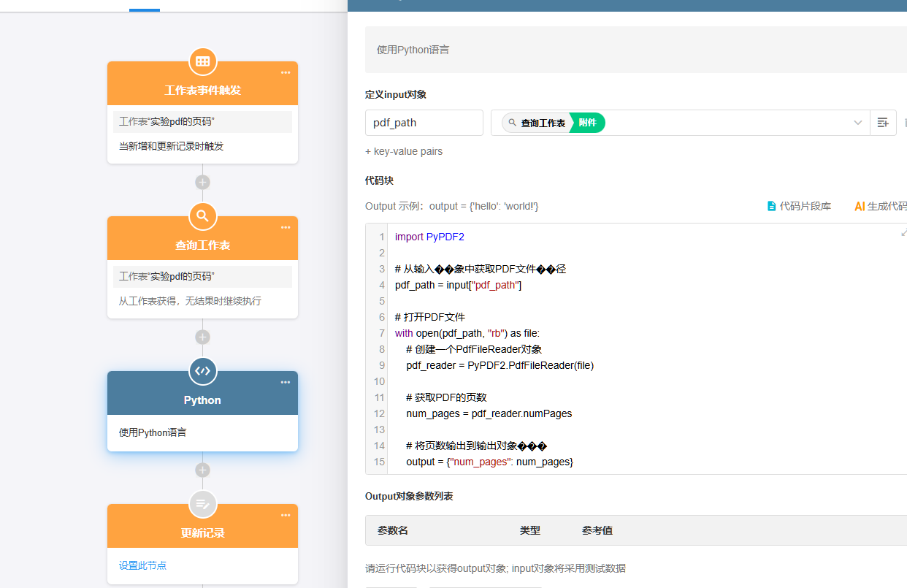Image resolution: width=907 pixels, height=588 pixels.
Task: Open more options on 查询工作表 node
Action: 286,227
